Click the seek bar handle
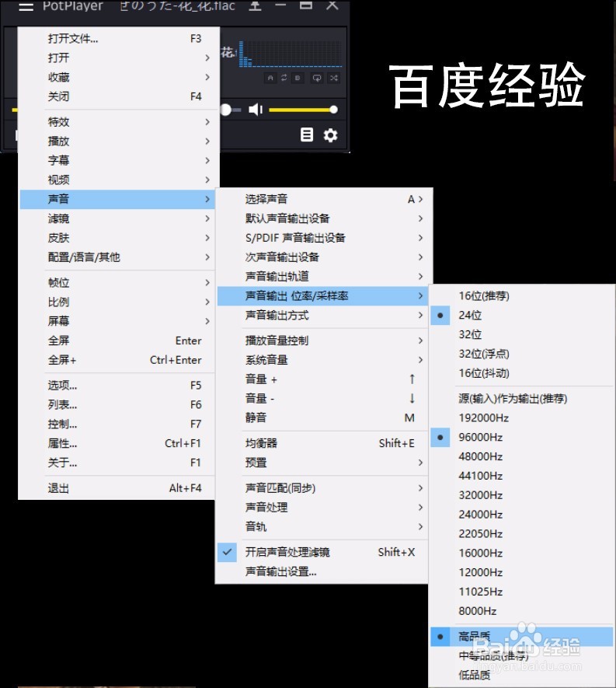The image size is (616, 688). point(226,110)
